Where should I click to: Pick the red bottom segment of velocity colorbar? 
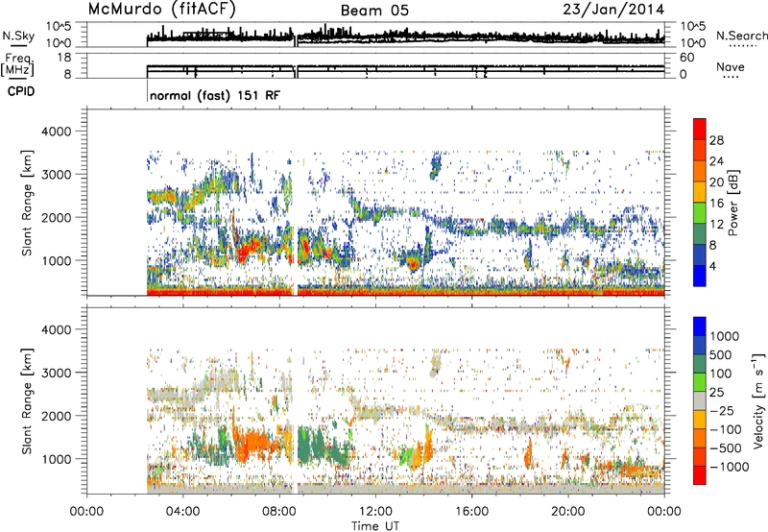pyautogui.click(x=700, y=475)
